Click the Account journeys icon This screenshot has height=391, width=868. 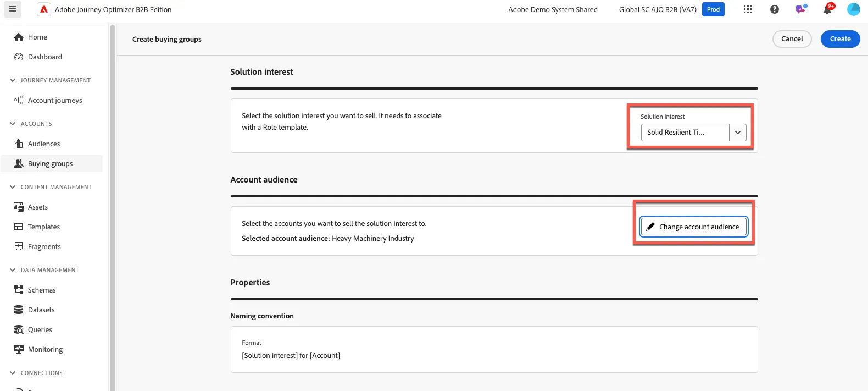pos(19,100)
